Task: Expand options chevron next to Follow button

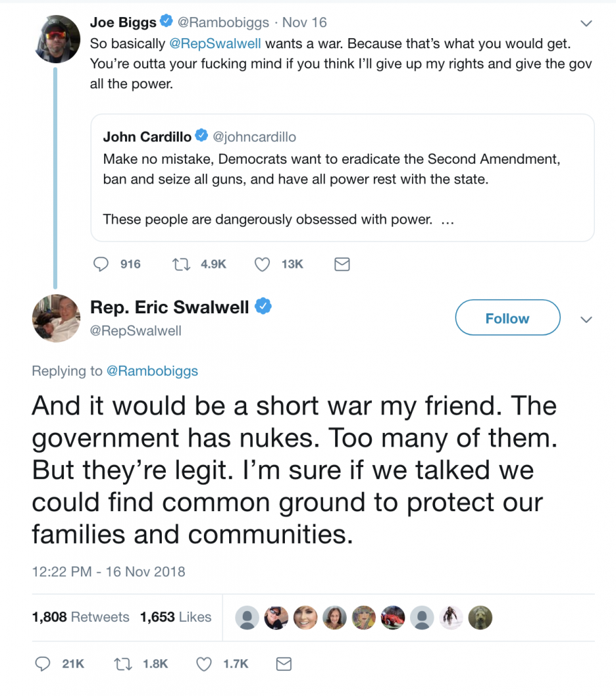Action: click(586, 319)
